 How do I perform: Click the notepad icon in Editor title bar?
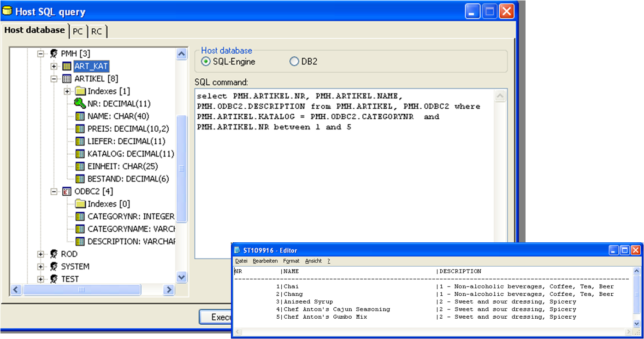click(x=237, y=250)
